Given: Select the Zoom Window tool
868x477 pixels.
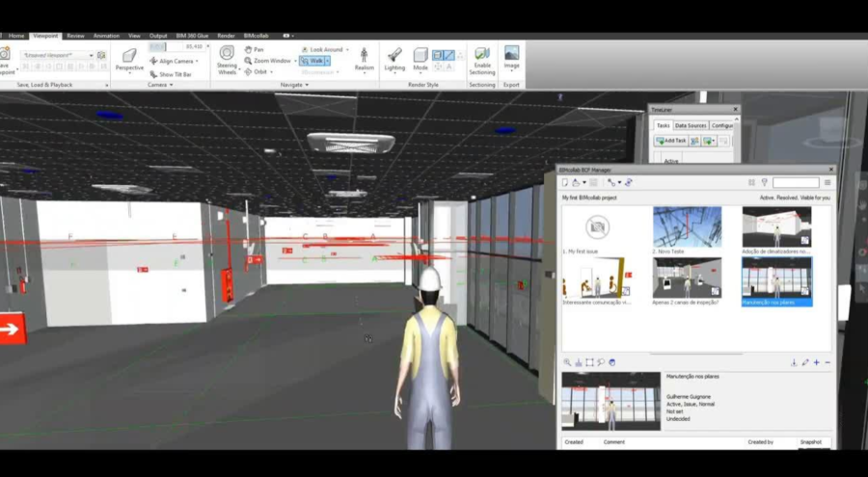Looking at the screenshot, I should (x=268, y=61).
